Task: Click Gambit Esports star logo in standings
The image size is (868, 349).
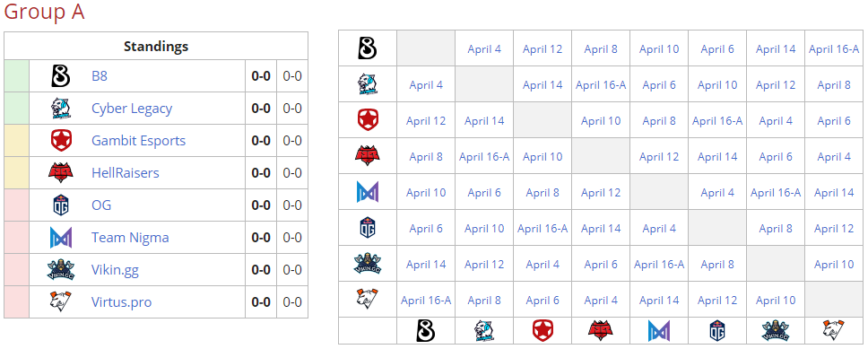Action: point(60,141)
